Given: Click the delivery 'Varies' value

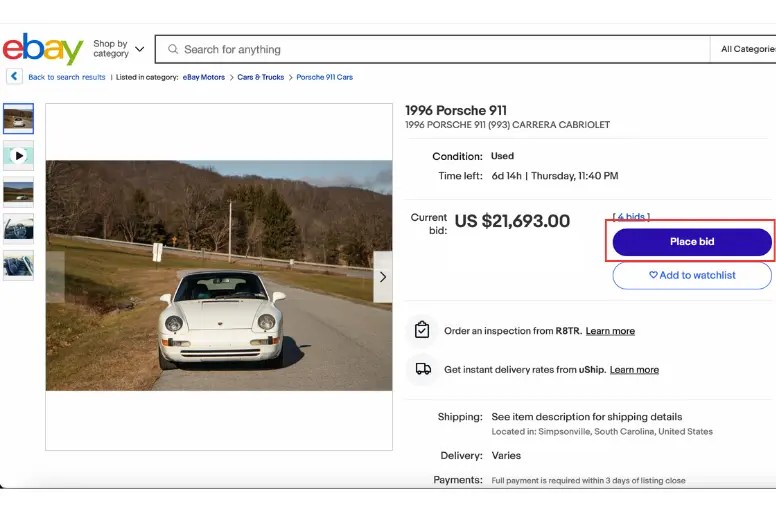Looking at the screenshot, I should tap(506, 455).
